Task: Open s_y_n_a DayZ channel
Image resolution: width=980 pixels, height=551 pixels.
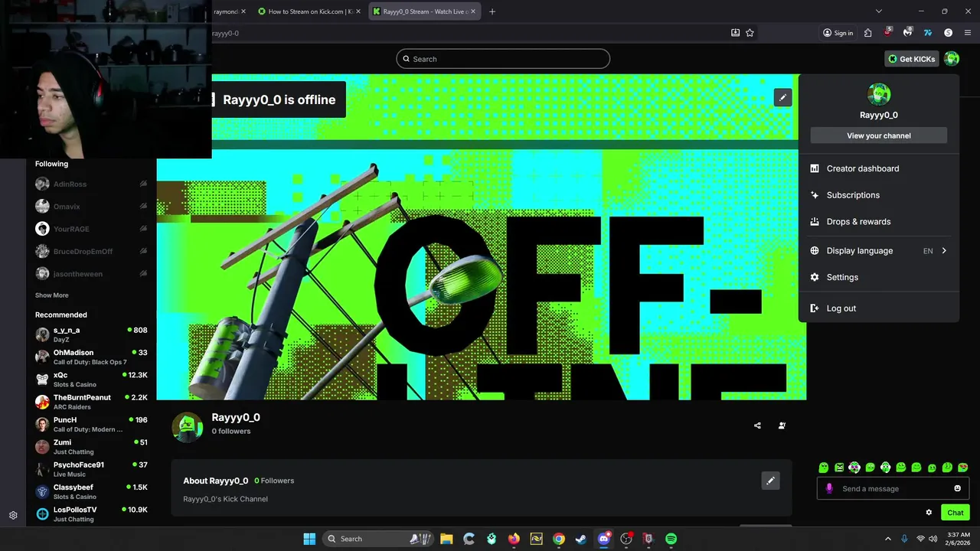Action: tap(91, 334)
